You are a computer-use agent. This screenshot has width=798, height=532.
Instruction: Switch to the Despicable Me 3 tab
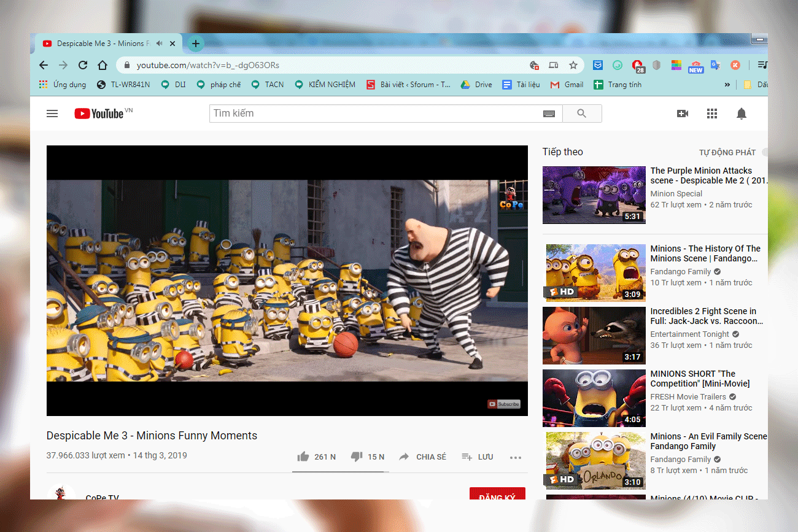pos(109,44)
